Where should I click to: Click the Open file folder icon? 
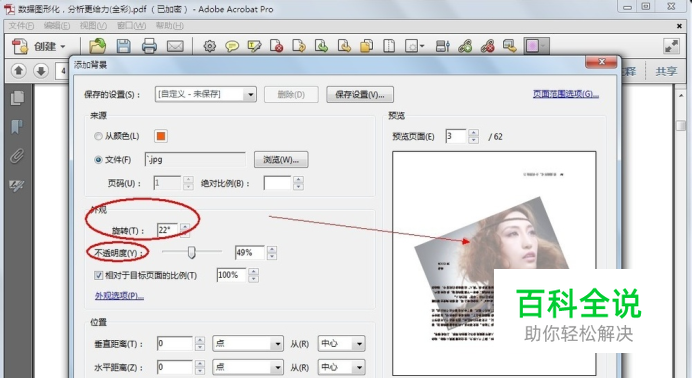tap(97, 45)
